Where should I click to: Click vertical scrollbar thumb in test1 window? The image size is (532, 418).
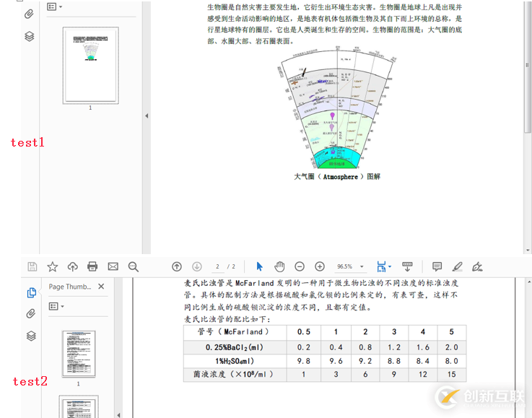click(527, 66)
